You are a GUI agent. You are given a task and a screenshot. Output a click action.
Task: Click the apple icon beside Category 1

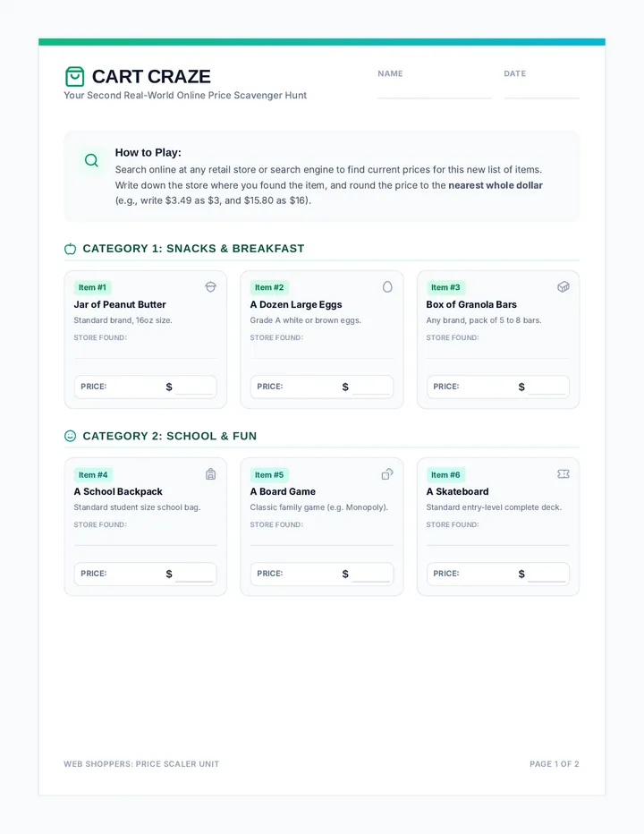(70, 249)
